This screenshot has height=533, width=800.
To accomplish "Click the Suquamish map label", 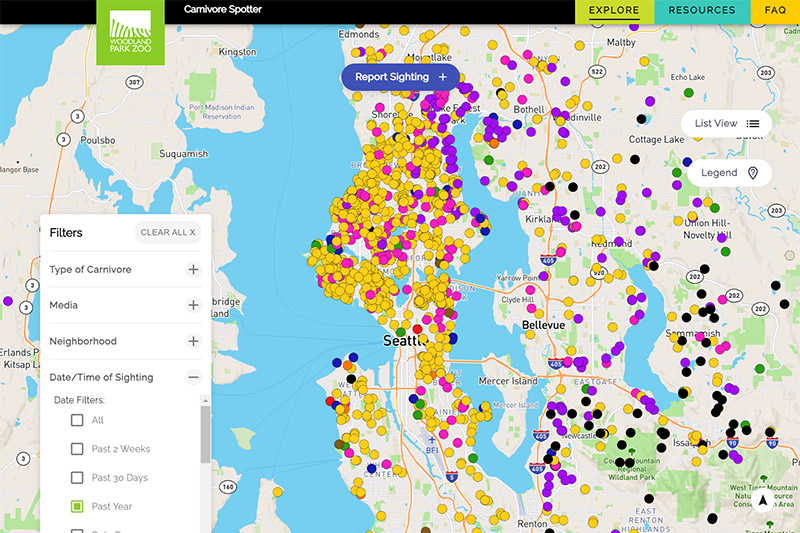I will click(x=183, y=154).
